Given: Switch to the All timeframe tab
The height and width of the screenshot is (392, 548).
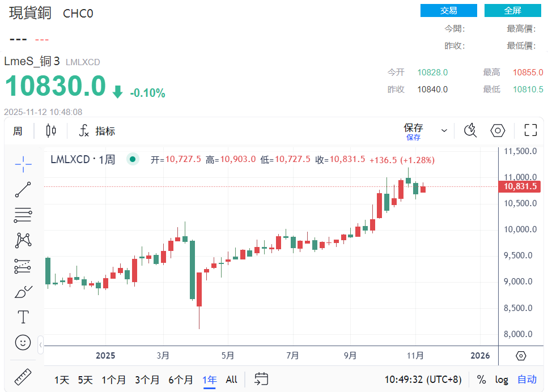Looking at the screenshot, I should pos(231,380).
